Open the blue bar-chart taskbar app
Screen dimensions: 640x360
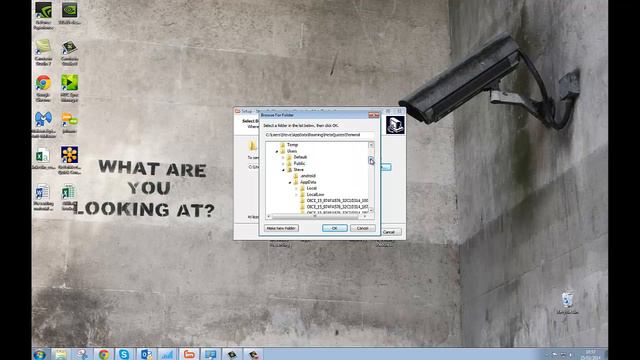[x=167, y=354]
